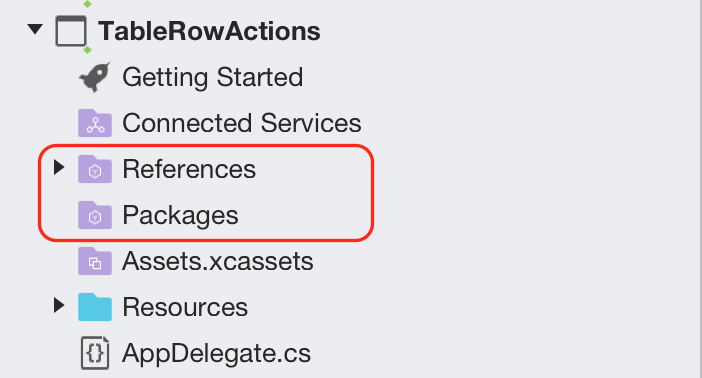
Task: Click the Connected Services folder icon
Action: 95,123
